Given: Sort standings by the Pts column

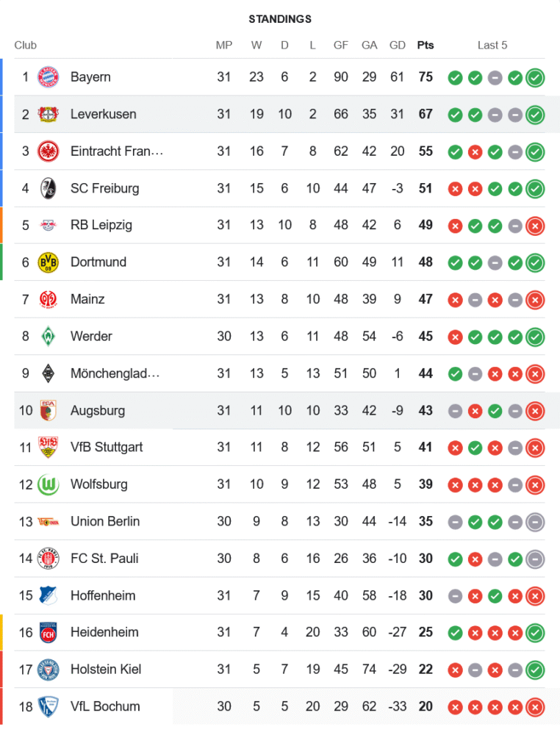Looking at the screenshot, I should pos(425,45).
